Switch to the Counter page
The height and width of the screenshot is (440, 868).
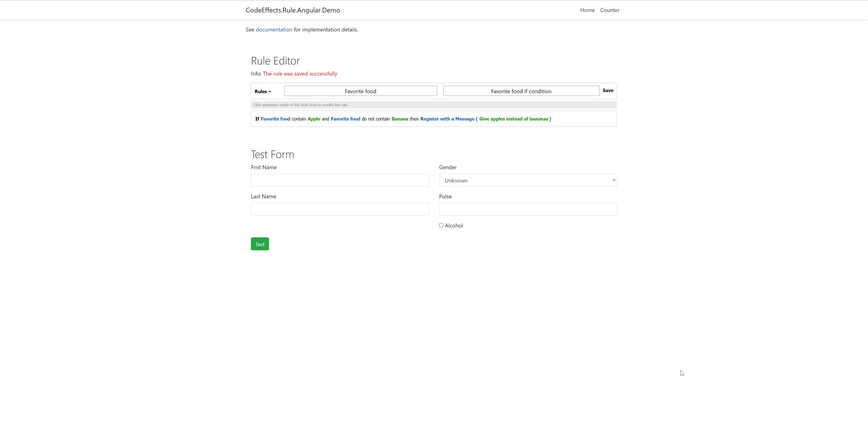click(x=609, y=10)
